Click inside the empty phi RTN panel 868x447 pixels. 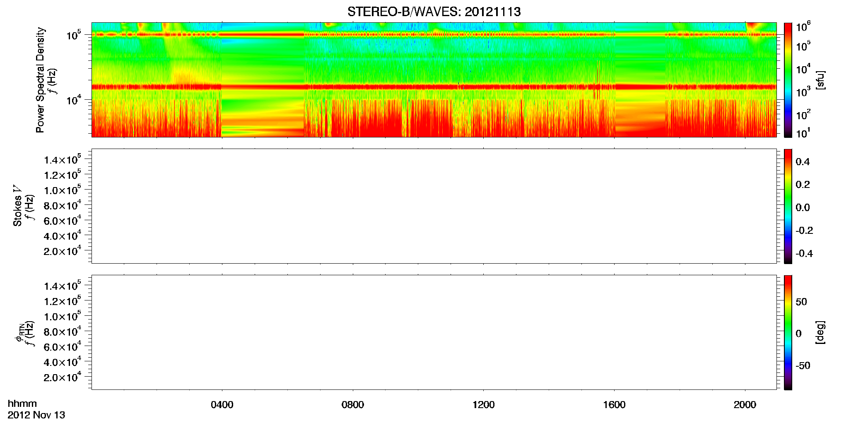(434, 332)
